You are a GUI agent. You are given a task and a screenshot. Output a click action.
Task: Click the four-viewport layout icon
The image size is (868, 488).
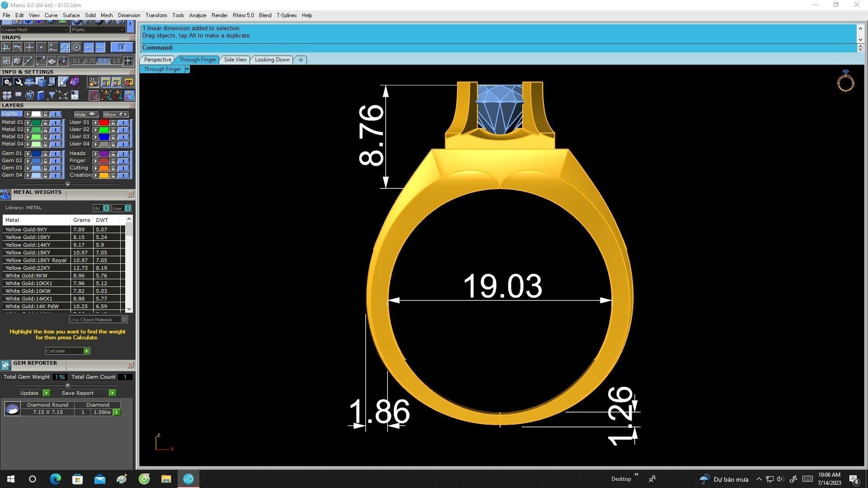[7, 95]
